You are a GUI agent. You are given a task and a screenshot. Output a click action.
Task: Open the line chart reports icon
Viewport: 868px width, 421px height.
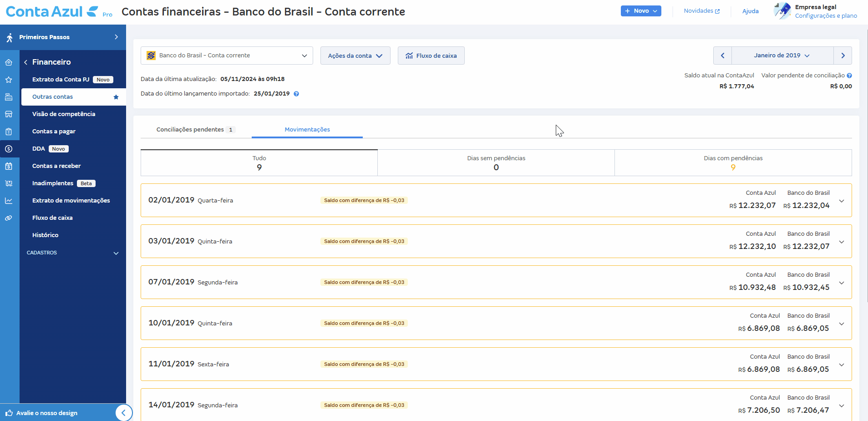click(9, 200)
